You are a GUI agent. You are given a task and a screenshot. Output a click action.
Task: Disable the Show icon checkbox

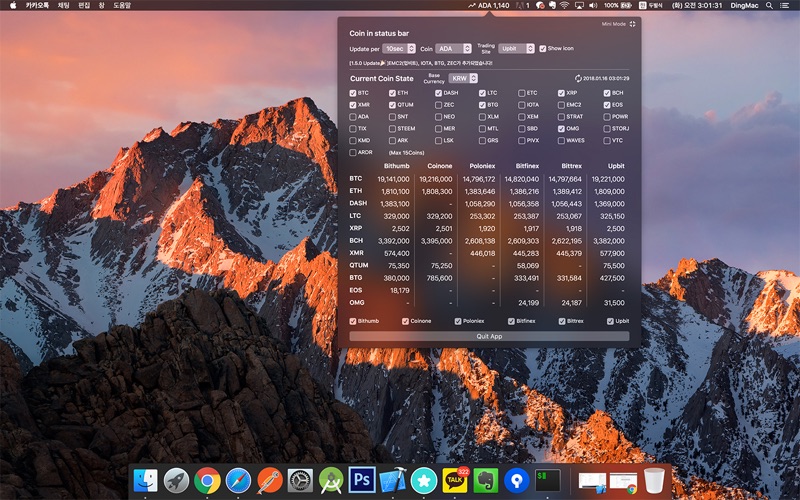coord(542,48)
